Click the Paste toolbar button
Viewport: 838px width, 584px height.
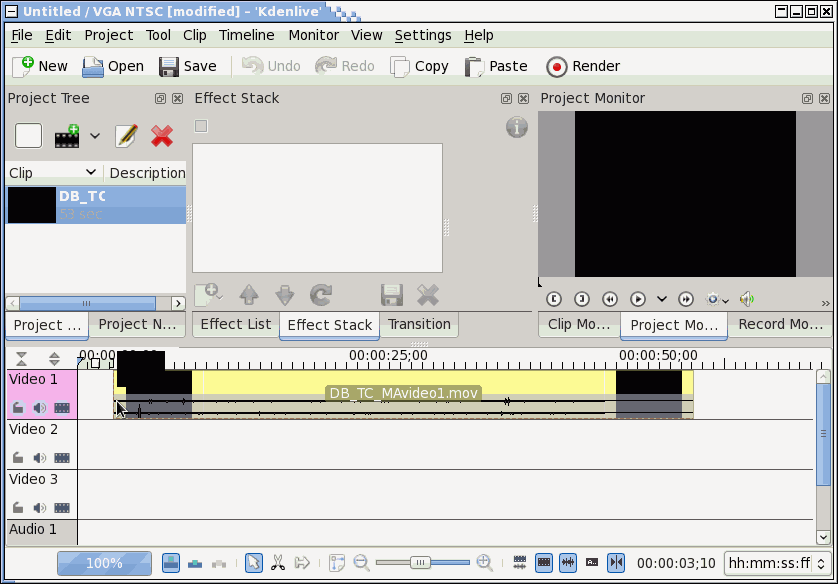coord(496,66)
